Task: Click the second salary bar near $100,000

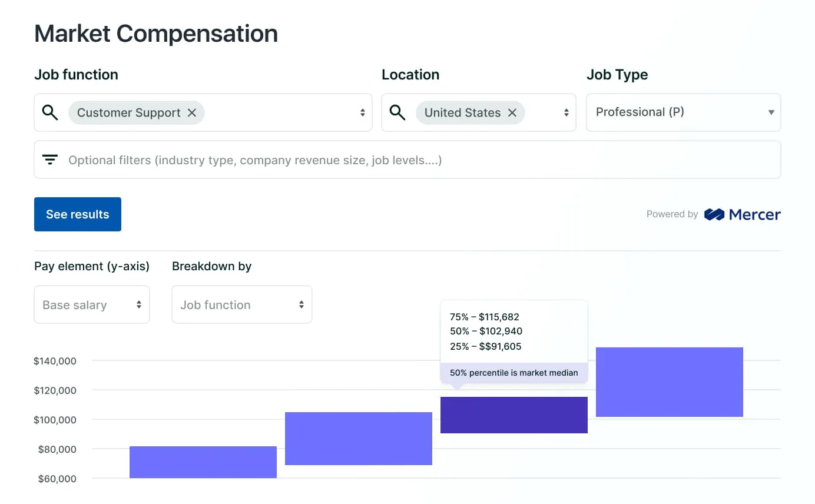Action: 359,439
